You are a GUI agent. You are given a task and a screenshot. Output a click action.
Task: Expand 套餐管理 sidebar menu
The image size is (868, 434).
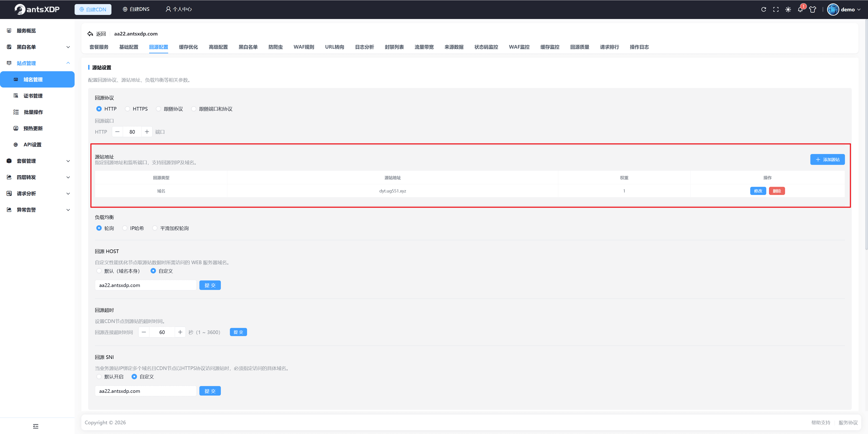[x=37, y=161]
